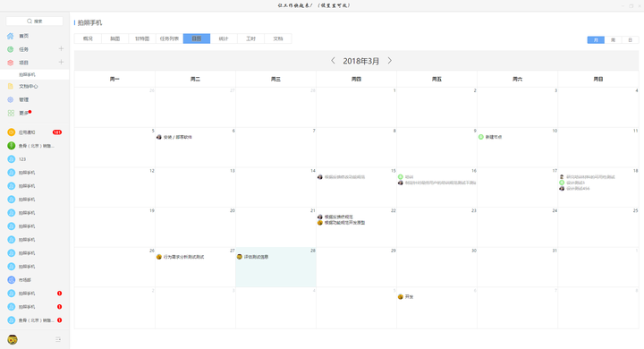
Task: Open the 开发 event in April row
Action: 409,297
